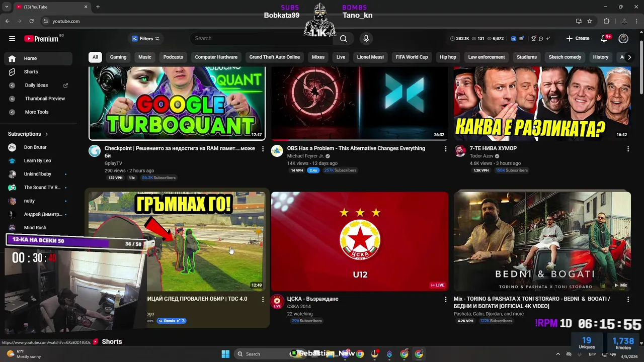Open Shorts from the sidebar

38,72
